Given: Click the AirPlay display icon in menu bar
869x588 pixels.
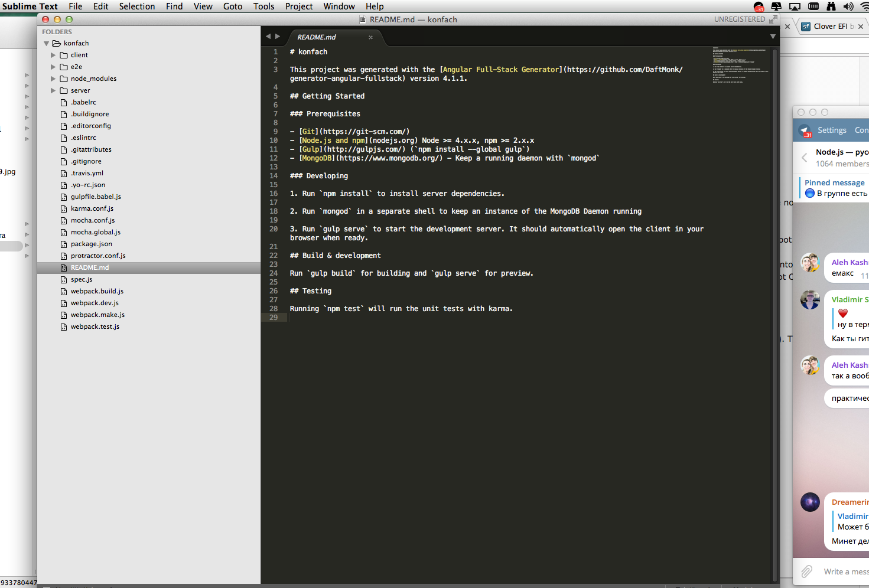Looking at the screenshot, I should [795, 6].
